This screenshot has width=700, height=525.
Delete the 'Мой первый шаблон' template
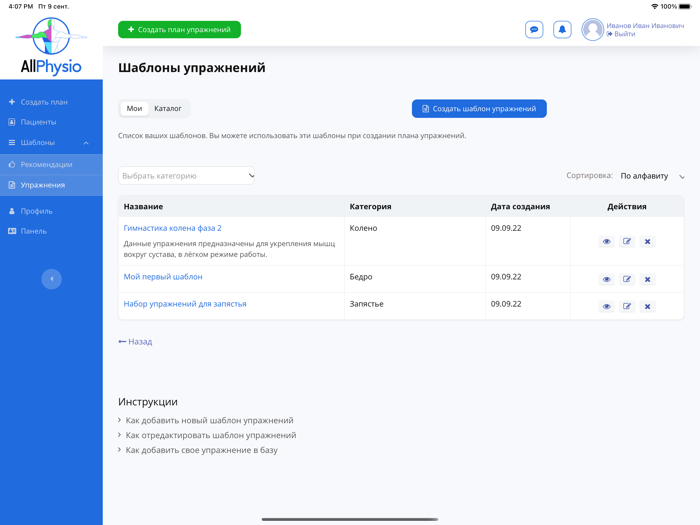point(647,279)
